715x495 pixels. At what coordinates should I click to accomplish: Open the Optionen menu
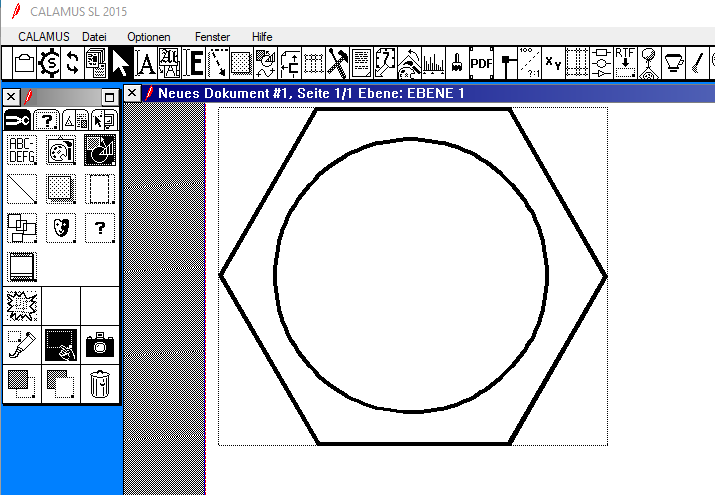point(149,36)
